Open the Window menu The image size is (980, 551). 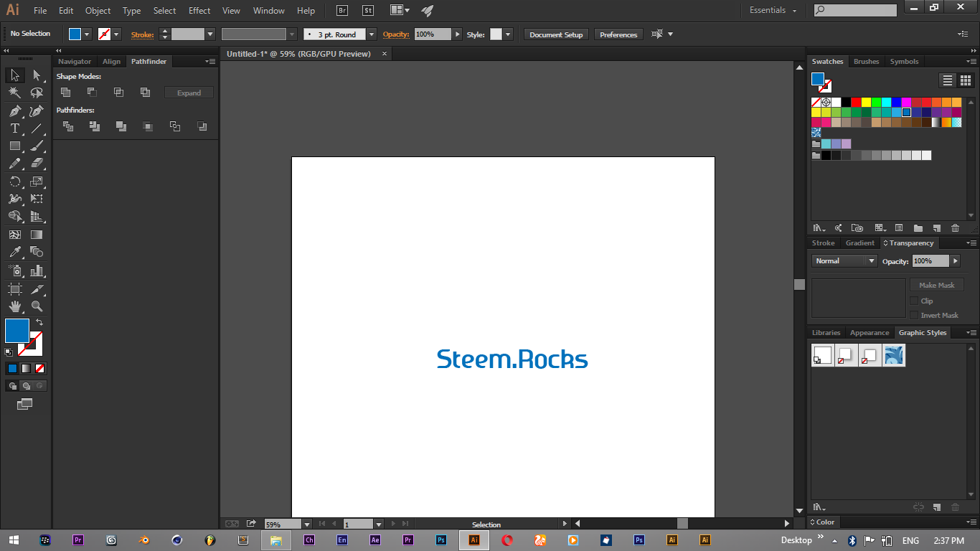click(x=269, y=11)
